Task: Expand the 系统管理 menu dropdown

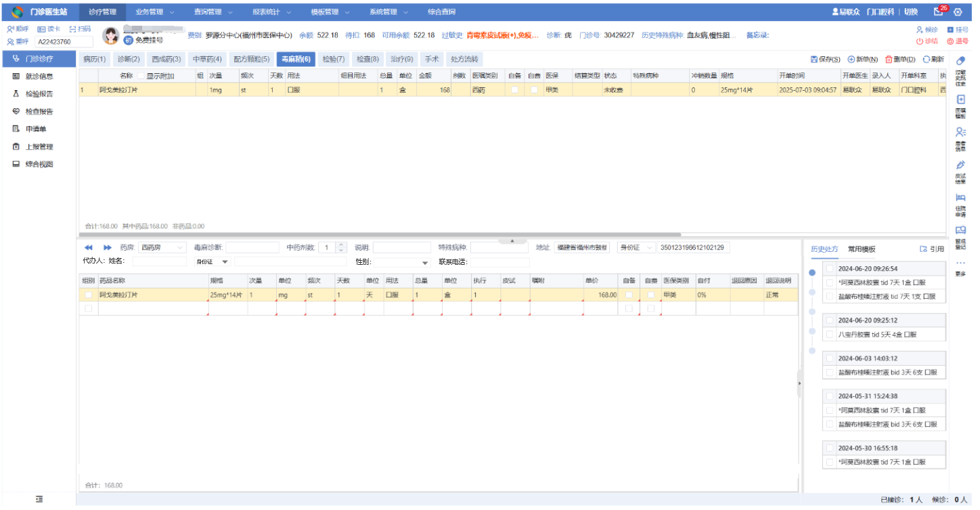Action: coord(389,12)
